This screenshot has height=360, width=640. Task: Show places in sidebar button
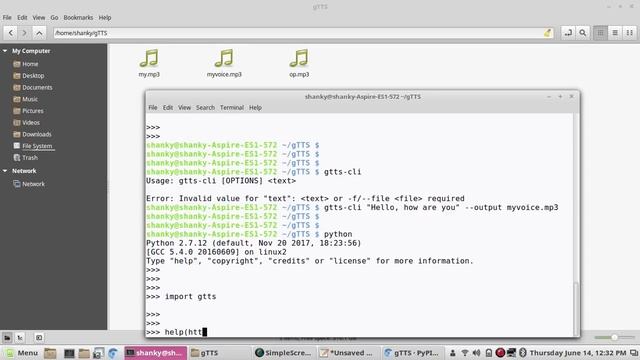[7, 338]
